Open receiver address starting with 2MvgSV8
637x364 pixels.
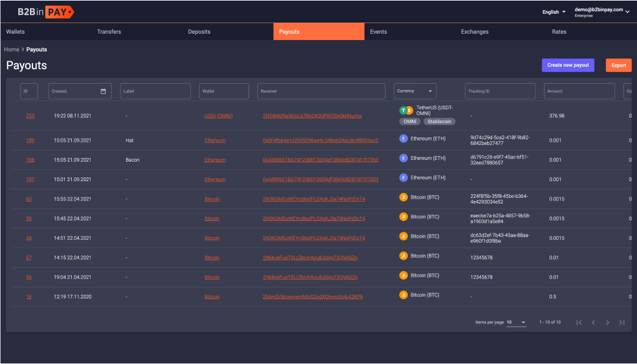click(x=313, y=297)
